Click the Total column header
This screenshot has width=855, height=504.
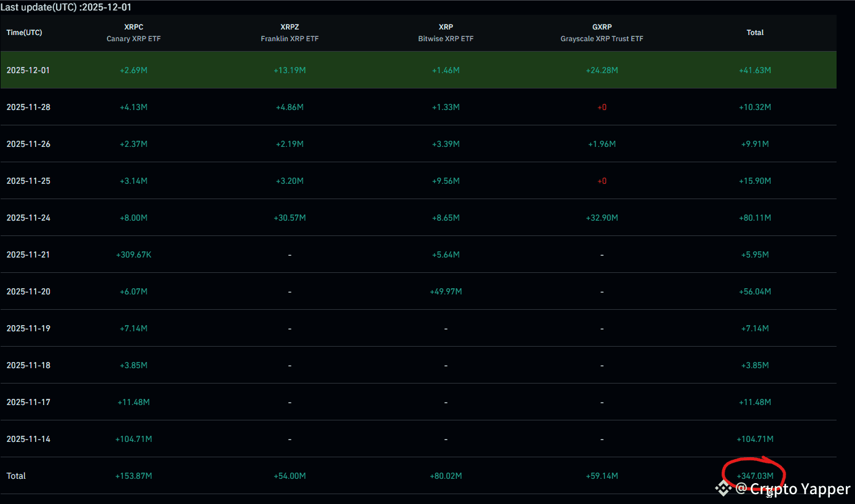coord(755,33)
